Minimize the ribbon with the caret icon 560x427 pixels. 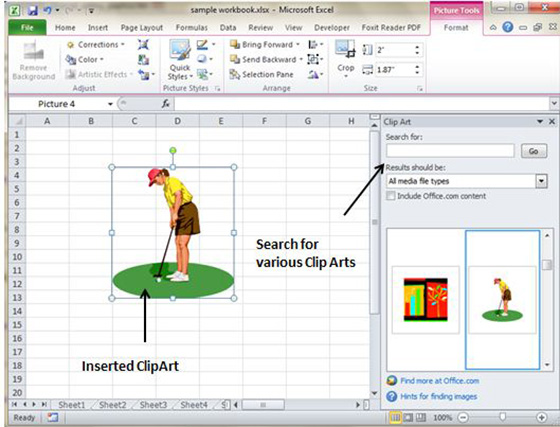coord(493,27)
